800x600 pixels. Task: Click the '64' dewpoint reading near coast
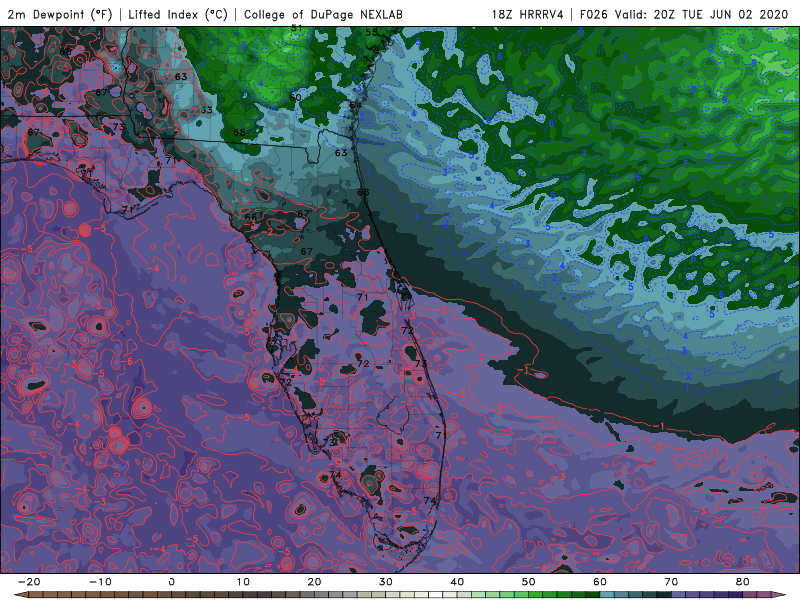pos(355,105)
